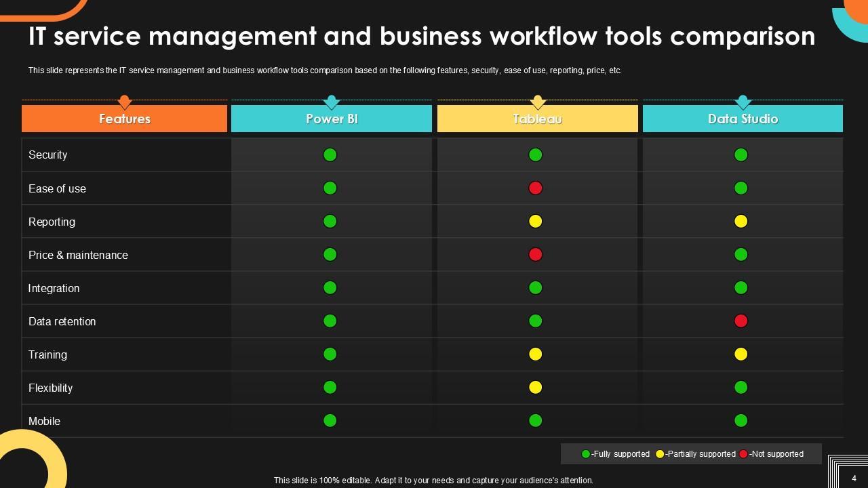Image resolution: width=868 pixels, height=488 pixels.
Task: Click the Training feature label
Action: 47,354
